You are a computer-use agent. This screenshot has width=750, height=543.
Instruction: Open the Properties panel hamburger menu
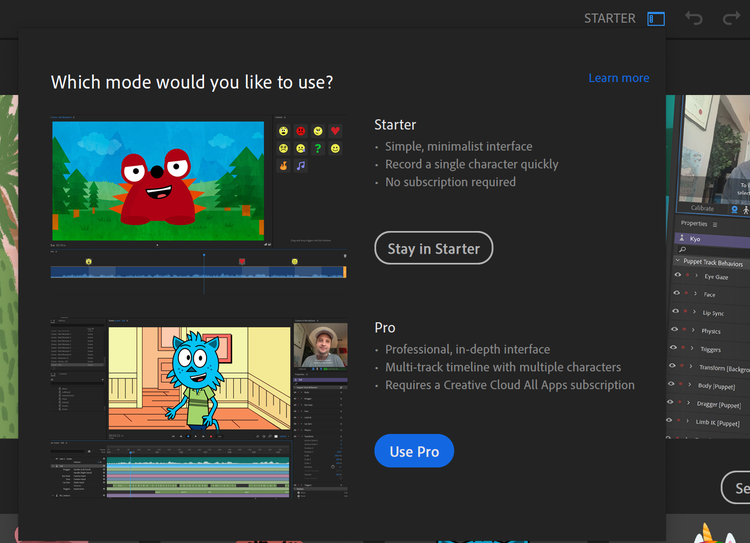tap(715, 224)
